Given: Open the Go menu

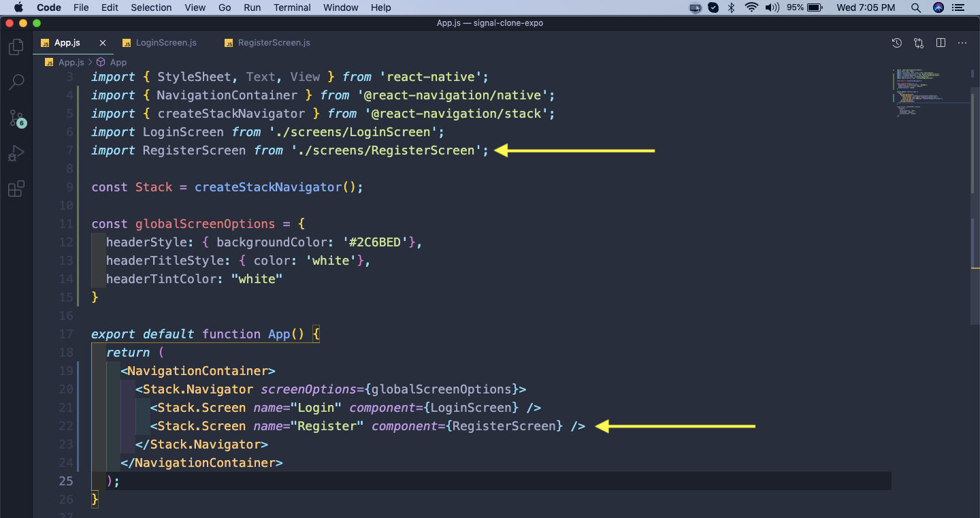Looking at the screenshot, I should [225, 7].
